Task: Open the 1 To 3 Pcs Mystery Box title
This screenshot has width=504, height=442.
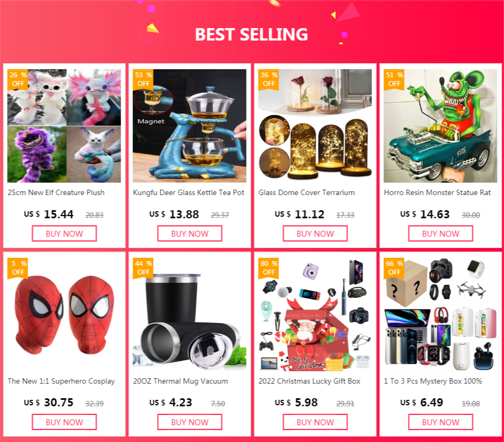Action: click(x=433, y=381)
